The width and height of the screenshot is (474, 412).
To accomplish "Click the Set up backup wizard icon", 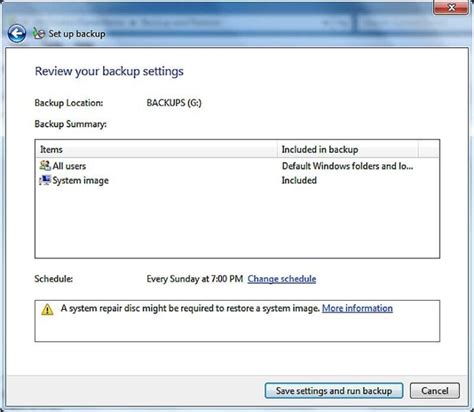I will pos(38,33).
